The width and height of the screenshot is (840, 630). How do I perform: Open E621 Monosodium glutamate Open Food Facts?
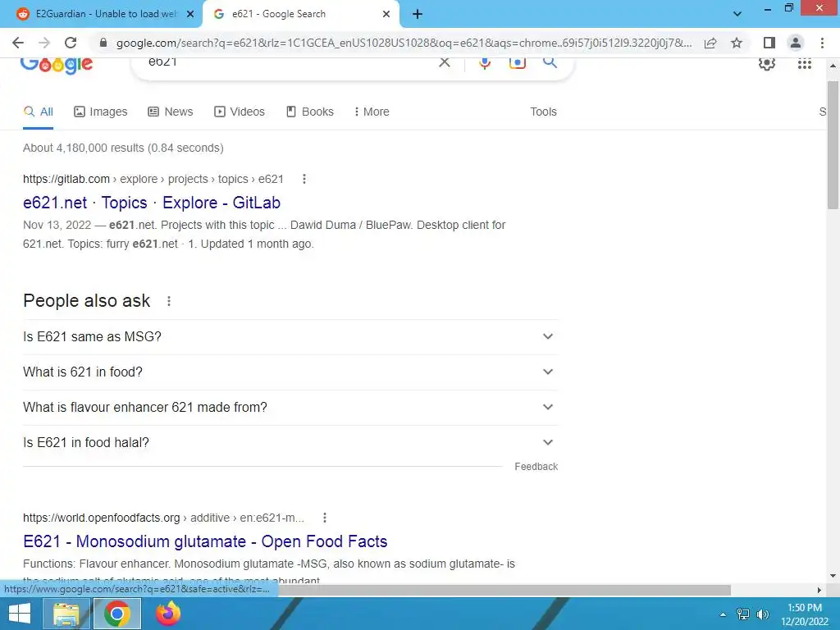(205, 541)
